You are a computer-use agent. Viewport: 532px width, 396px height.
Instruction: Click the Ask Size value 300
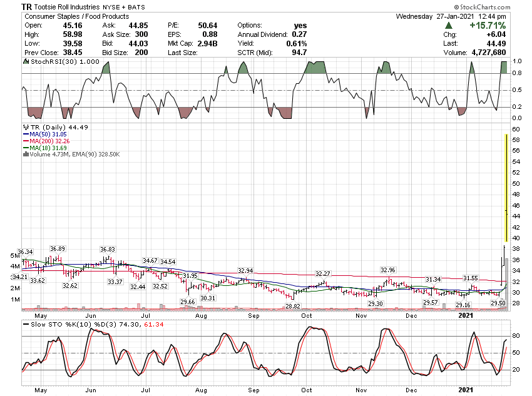141,34
